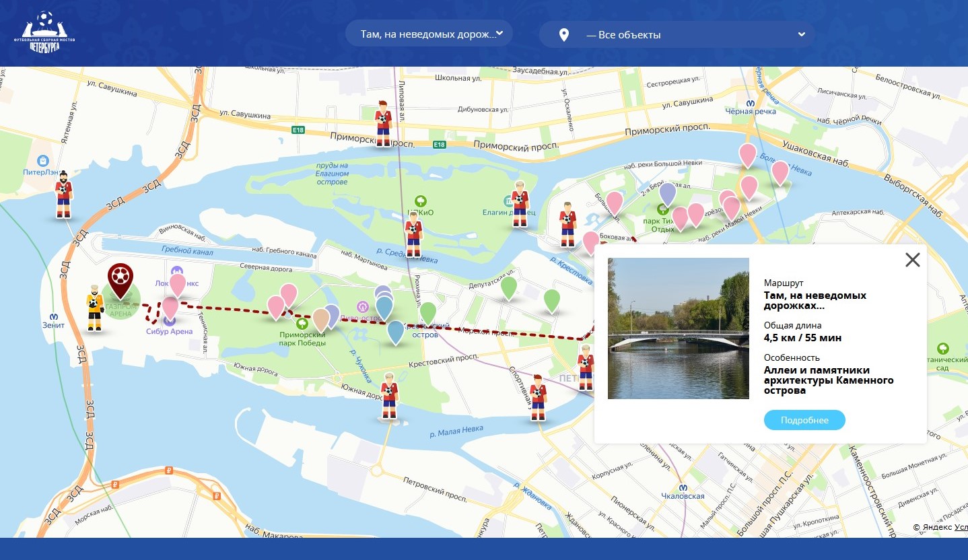This screenshot has height=560, width=968.
Task: Click "Аллеи и памятники архитектуры Каменного острова" text
Action: pos(829,380)
